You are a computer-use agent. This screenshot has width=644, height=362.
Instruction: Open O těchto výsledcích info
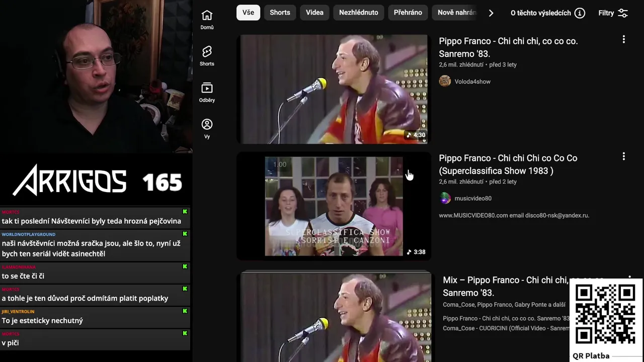(547, 13)
